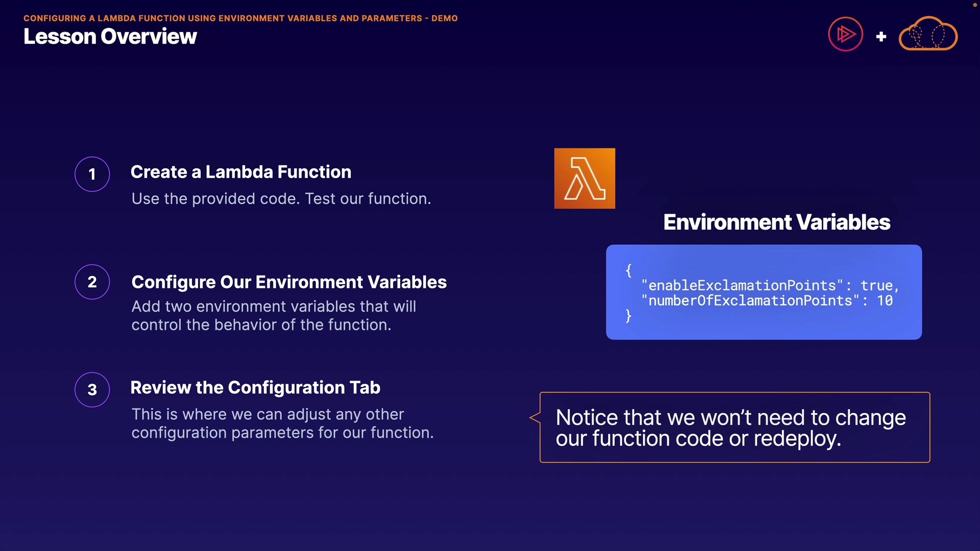
Task: Click the "Environment Variables" heading
Action: click(777, 222)
